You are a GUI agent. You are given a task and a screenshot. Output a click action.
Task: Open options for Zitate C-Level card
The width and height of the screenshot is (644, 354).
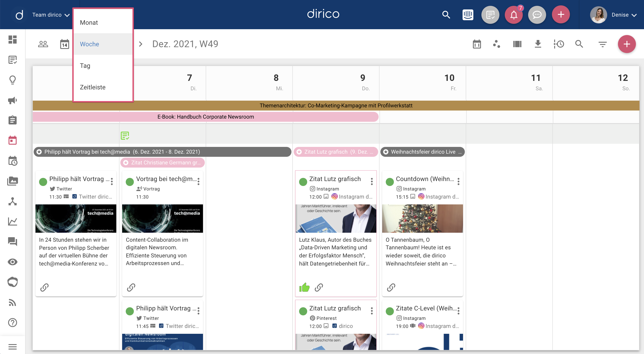click(459, 311)
